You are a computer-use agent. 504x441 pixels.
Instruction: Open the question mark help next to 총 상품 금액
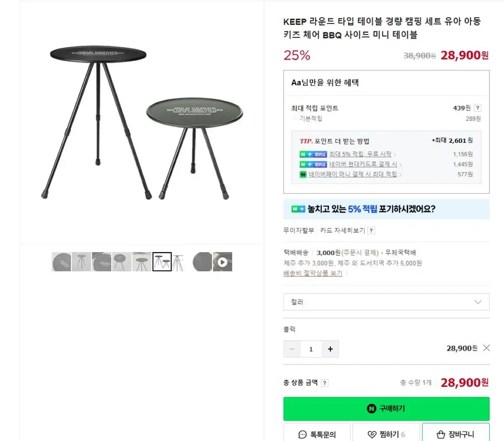(x=324, y=383)
